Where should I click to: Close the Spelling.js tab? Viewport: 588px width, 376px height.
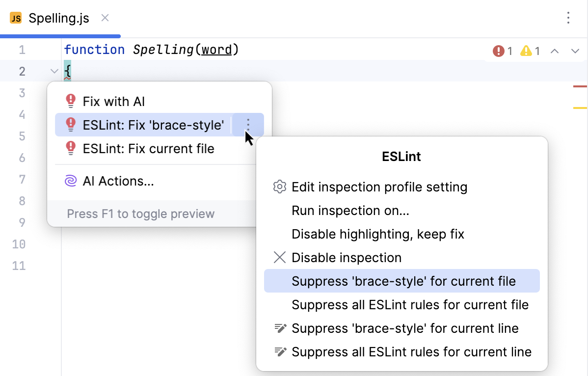105,18
